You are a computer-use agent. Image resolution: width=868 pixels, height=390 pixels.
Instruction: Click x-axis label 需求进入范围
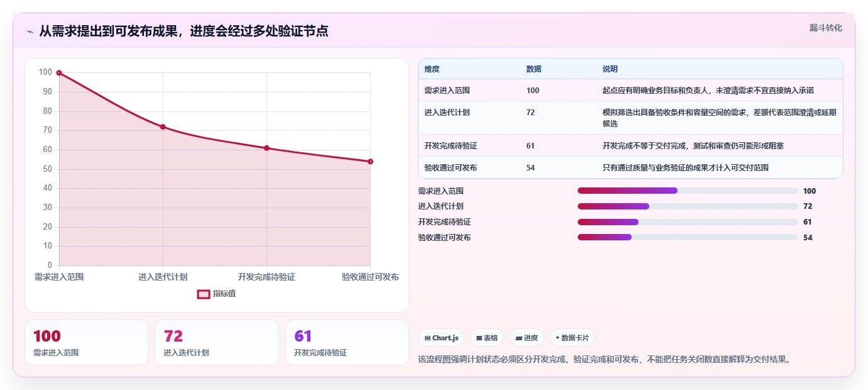click(x=59, y=277)
